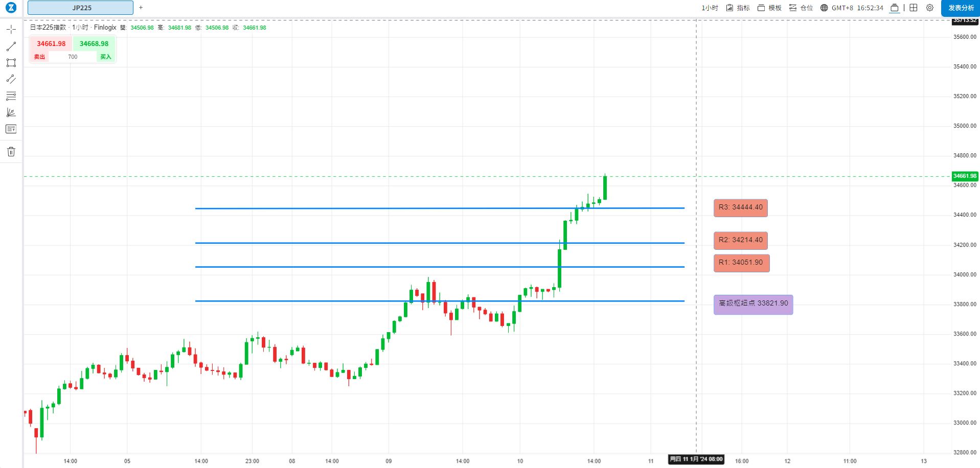Viewport: 980px width, 468px height.
Task: Click the current price tag 34661.98 on axis
Action: [x=965, y=176]
